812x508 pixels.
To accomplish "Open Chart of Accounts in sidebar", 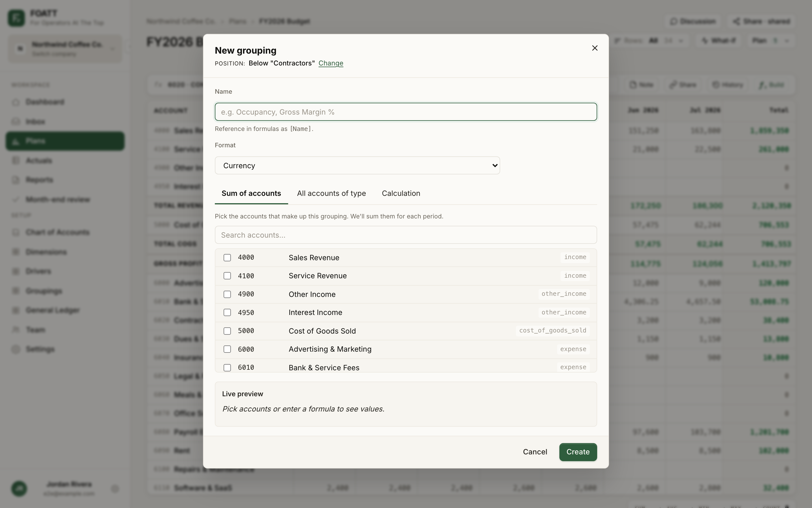I will (x=65, y=232).
